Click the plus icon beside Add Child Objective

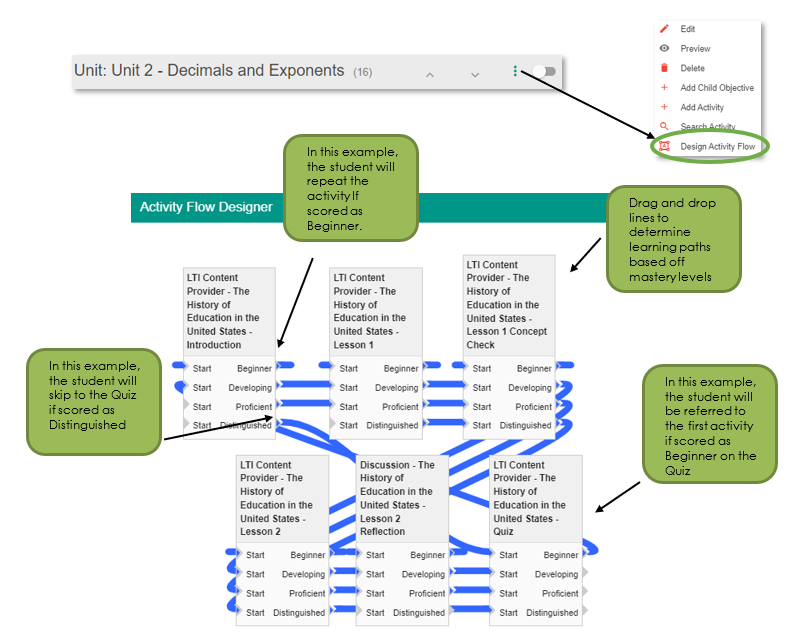(x=664, y=88)
